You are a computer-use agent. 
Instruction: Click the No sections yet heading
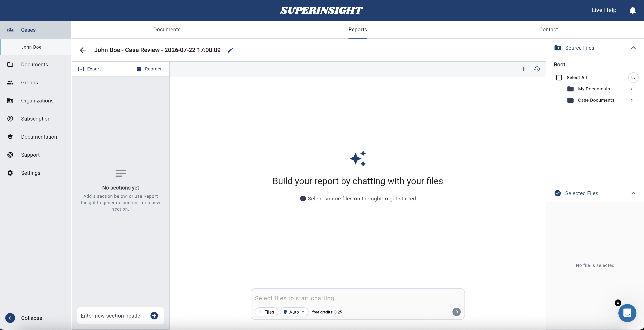[120, 188]
